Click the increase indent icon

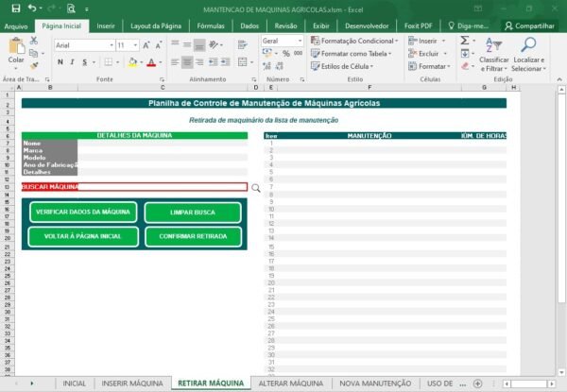coord(226,62)
